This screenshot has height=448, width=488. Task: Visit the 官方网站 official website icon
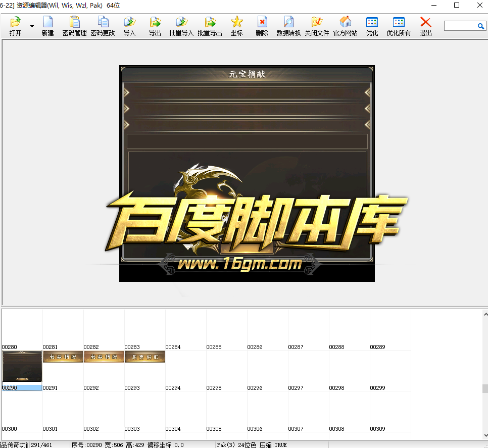[x=345, y=26]
